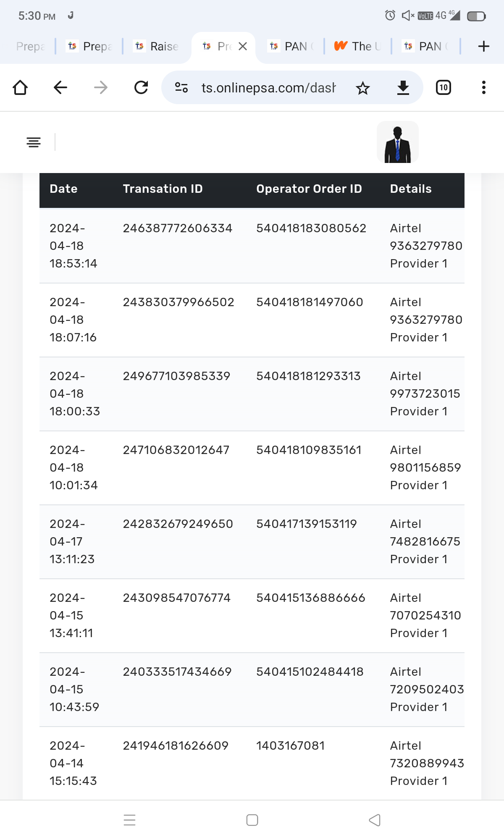Viewport: 504px width, 840px height.
Task: Tap the download icon in the address bar
Action: point(403,87)
